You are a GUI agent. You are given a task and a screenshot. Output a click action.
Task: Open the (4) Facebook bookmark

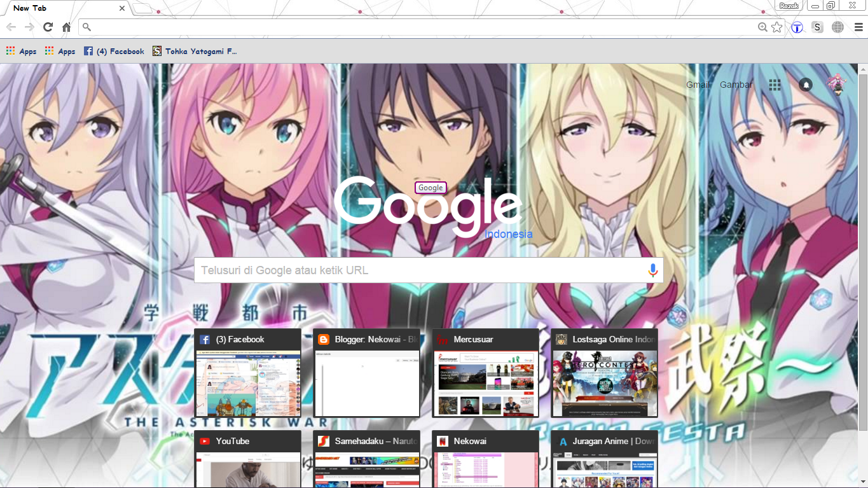tap(114, 50)
